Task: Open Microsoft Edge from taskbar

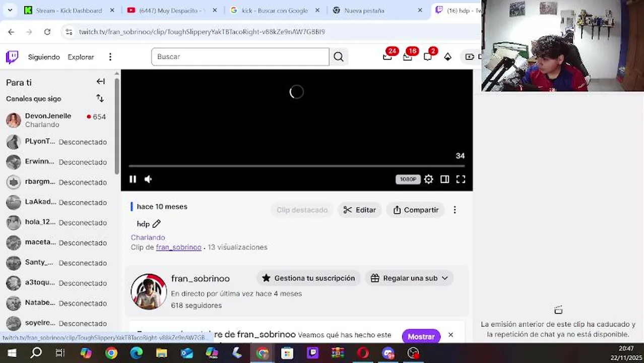Action: tap(136, 353)
